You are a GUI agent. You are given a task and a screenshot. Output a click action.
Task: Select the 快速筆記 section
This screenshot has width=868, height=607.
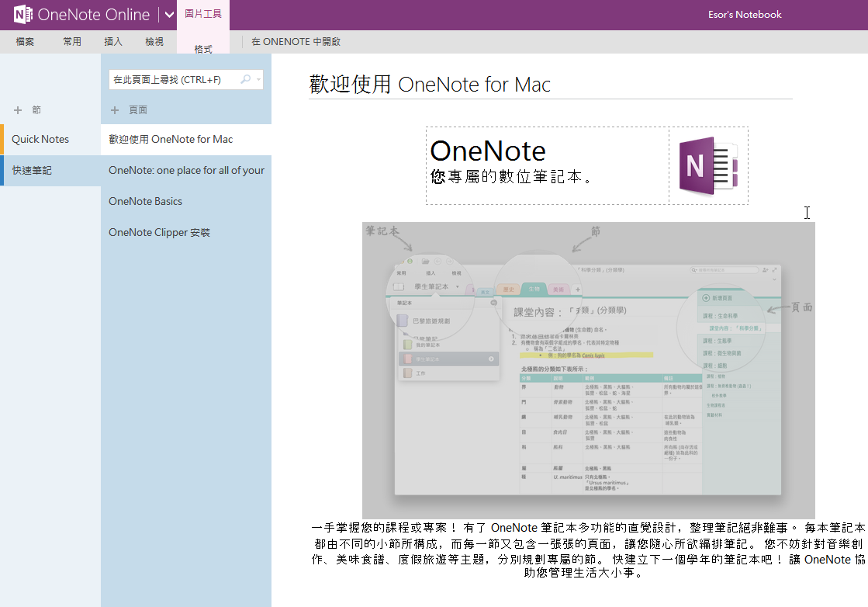(x=50, y=171)
